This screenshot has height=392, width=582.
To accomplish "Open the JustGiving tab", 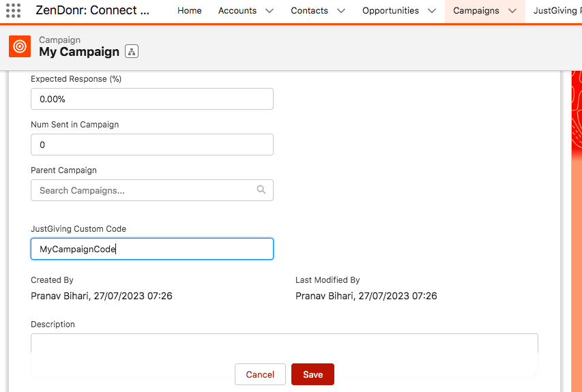I will 557,11.
